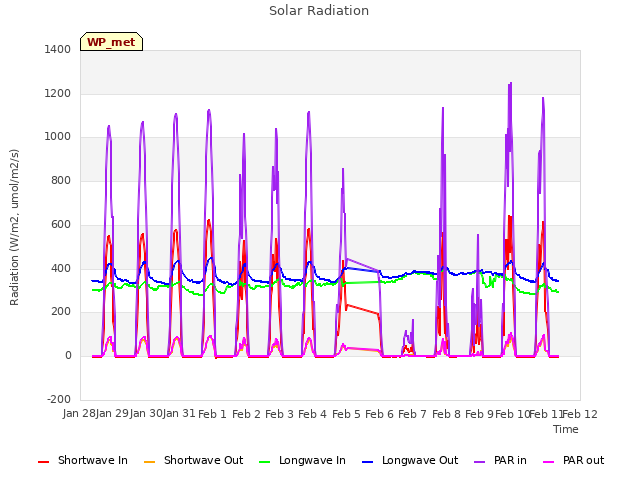Toggle the PAR out legend entry
640x480 pixels.
coord(573,460)
